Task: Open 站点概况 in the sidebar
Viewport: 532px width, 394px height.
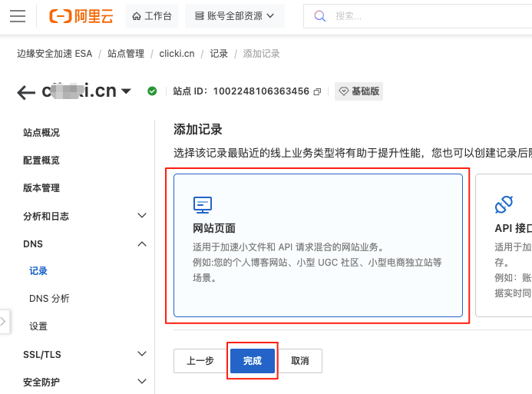Action: (41, 133)
